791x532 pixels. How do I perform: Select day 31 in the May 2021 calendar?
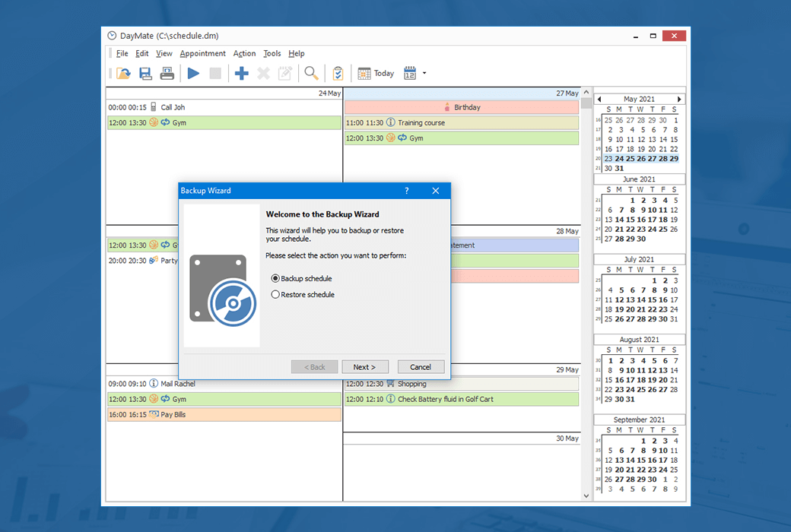(x=619, y=169)
